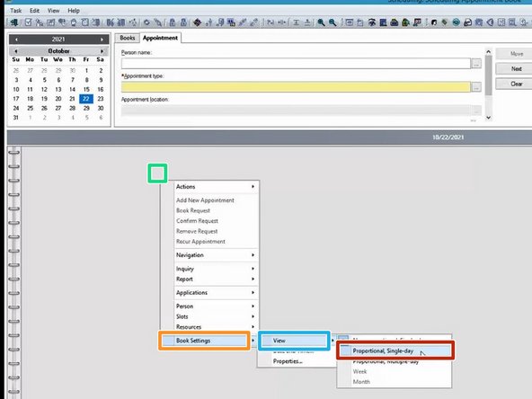
Task: Click the checkmark box toolbar icon
Action: [28, 22]
